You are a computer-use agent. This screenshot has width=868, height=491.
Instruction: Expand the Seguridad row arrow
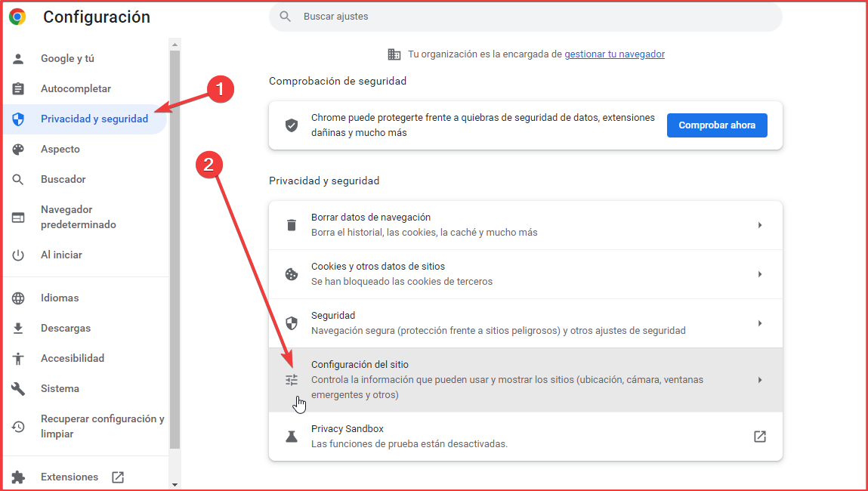point(760,323)
